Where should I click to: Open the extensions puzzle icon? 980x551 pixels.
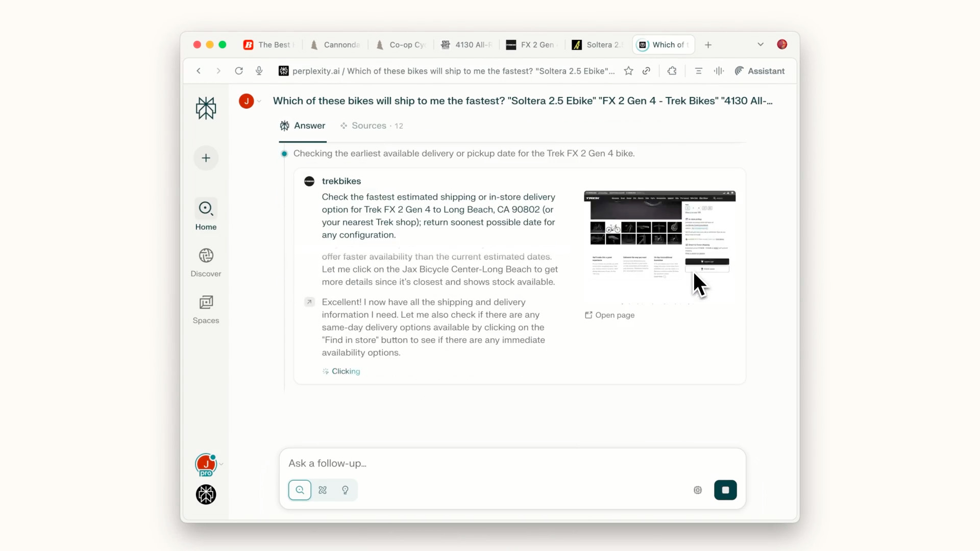(x=672, y=71)
